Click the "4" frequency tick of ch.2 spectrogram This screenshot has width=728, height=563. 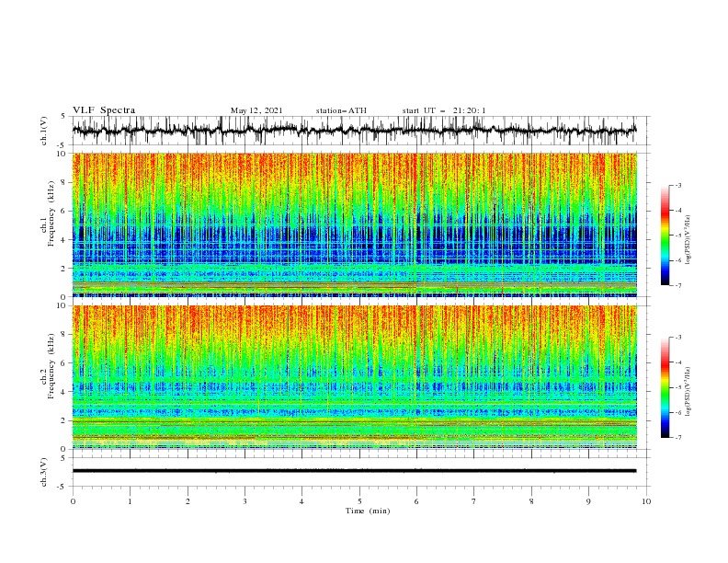(x=63, y=392)
